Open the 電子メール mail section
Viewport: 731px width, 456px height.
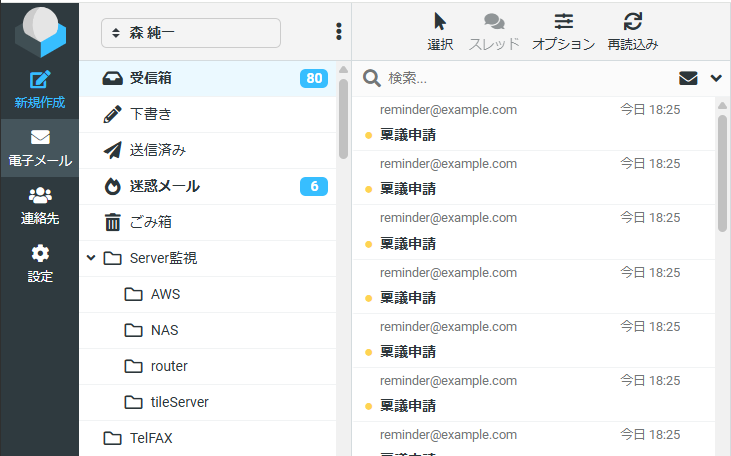[x=40, y=148]
